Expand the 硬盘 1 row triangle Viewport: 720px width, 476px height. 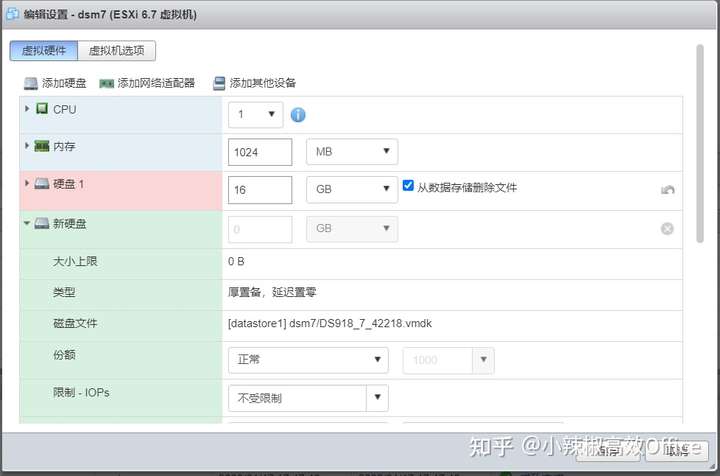(x=27, y=184)
